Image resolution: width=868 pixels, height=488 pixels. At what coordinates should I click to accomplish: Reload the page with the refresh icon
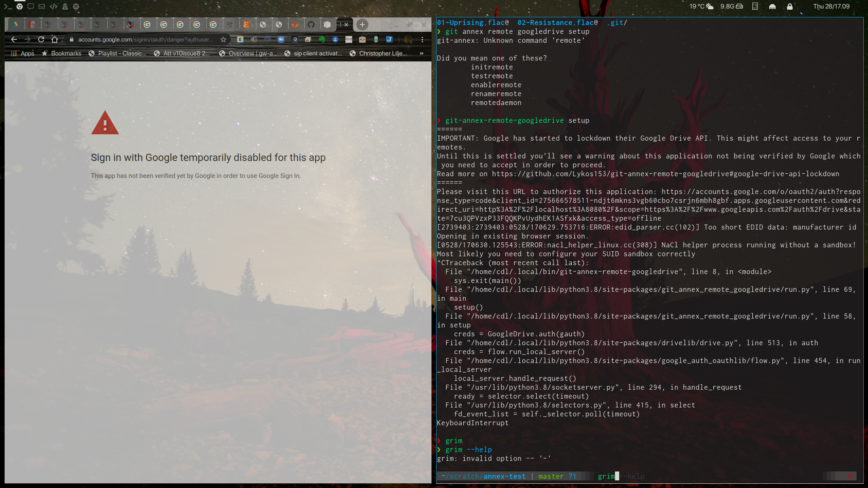[x=41, y=39]
